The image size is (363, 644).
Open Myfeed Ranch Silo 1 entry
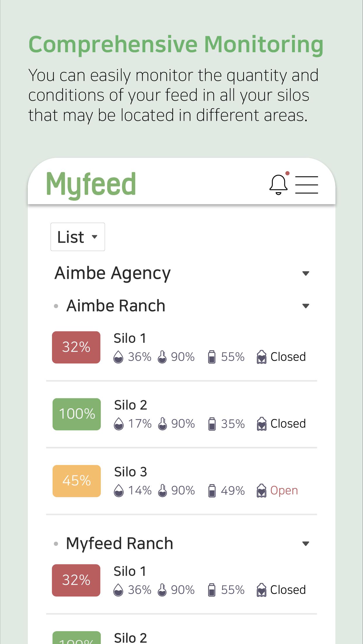point(182,580)
